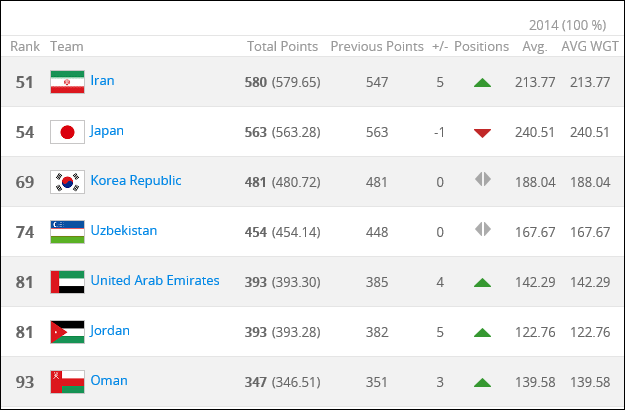Viewport: 625px width, 410px height.
Task: Click the Oman flag icon
Action: pyautogui.click(x=67, y=382)
